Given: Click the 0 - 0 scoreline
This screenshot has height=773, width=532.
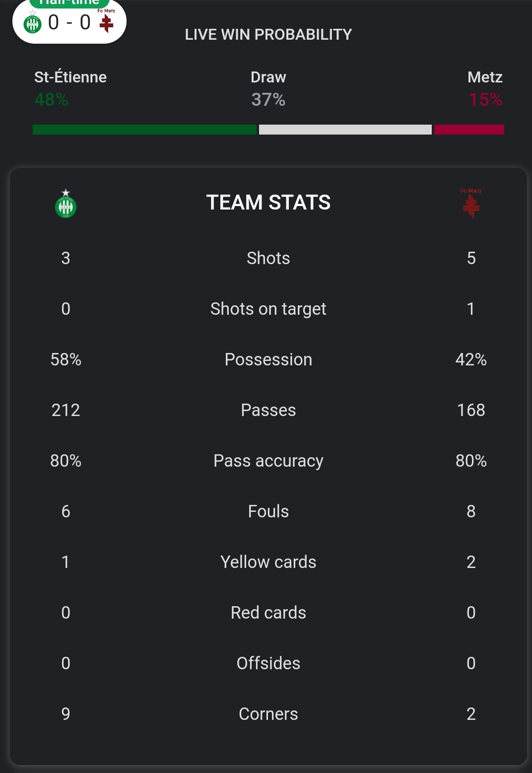Looking at the screenshot, I should pyautogui.click(x=69, y=23).
